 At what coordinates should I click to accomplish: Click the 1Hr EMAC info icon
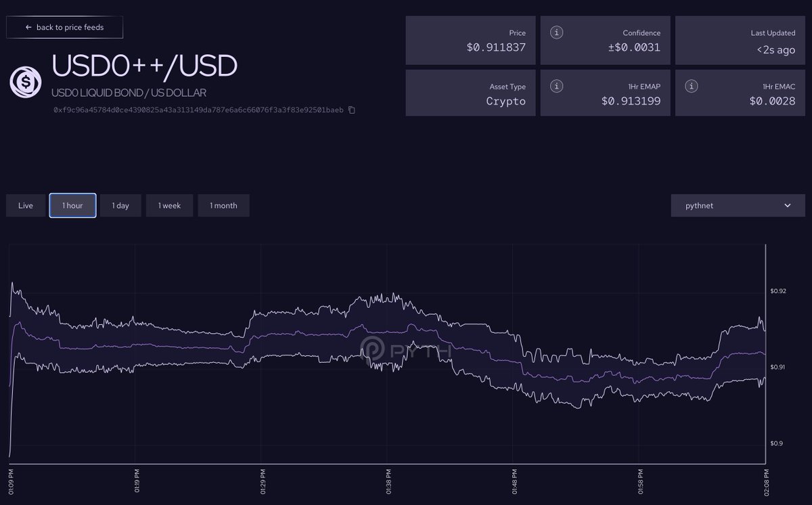point(691,85)
